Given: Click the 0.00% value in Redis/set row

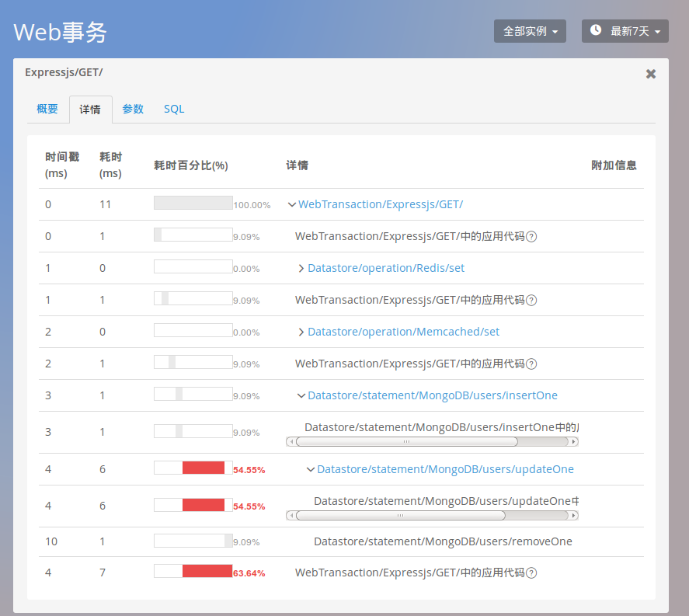Looking at the screenshot, I should pyautogui.click(x=246, y=269).
